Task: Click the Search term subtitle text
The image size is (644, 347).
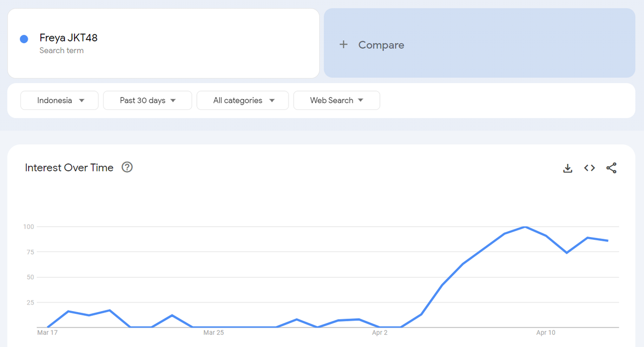Action: point(61,50)
